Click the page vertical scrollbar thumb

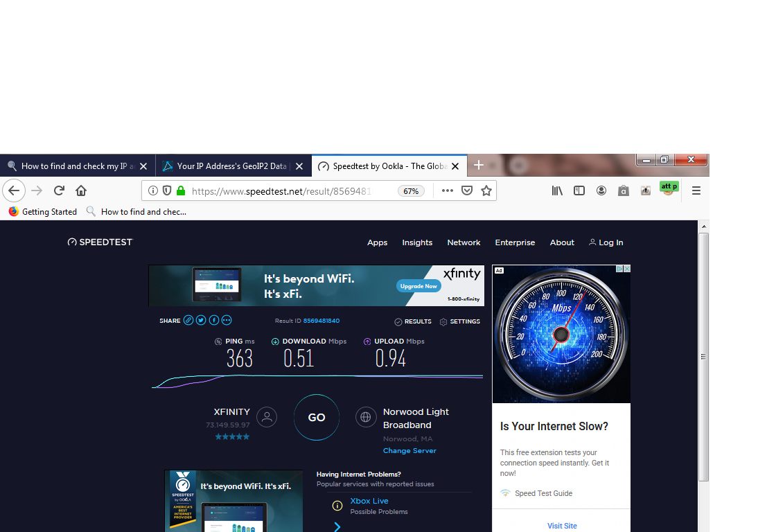704,357
